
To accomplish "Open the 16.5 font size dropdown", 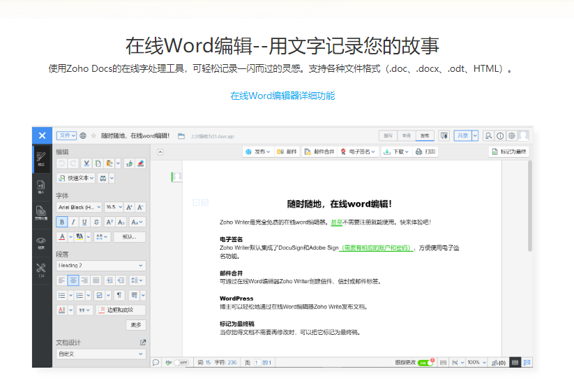I will coord(114,207).
